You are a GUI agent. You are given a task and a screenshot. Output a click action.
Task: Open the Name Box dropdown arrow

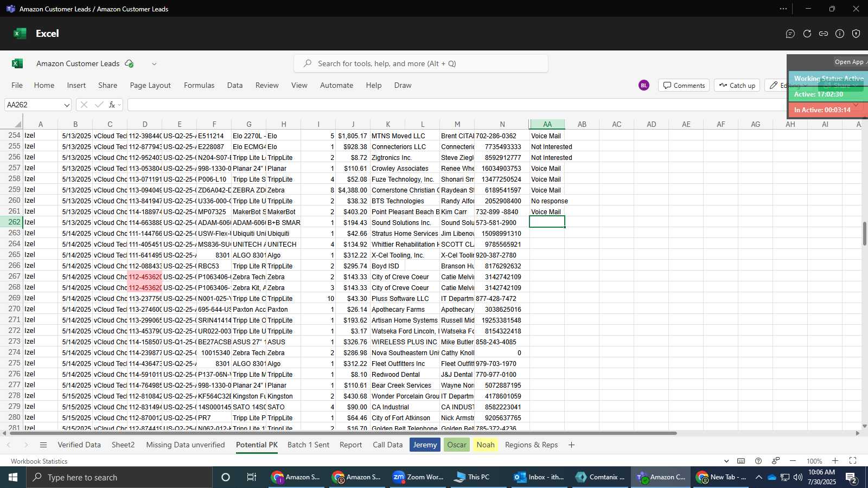click(67, 105)
